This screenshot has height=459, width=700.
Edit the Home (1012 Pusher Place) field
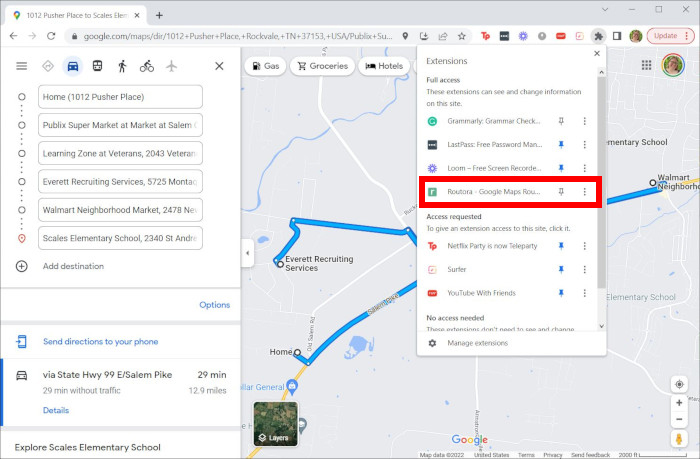click(x=120, y=97)
